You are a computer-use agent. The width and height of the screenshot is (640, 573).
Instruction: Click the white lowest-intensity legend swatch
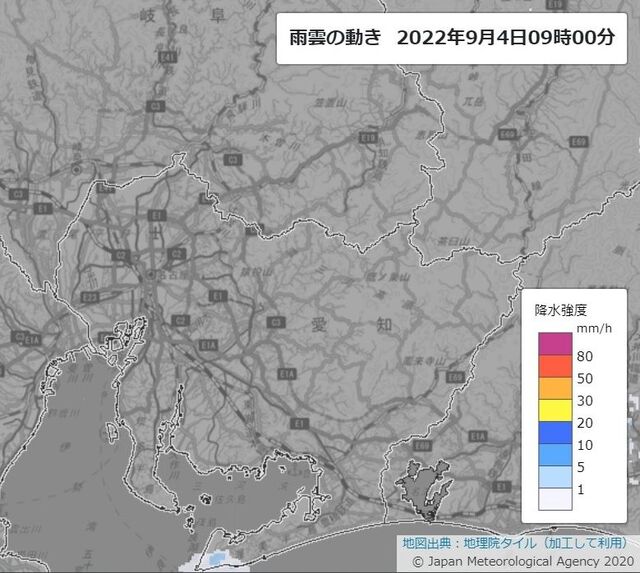[x=555, y=499]
